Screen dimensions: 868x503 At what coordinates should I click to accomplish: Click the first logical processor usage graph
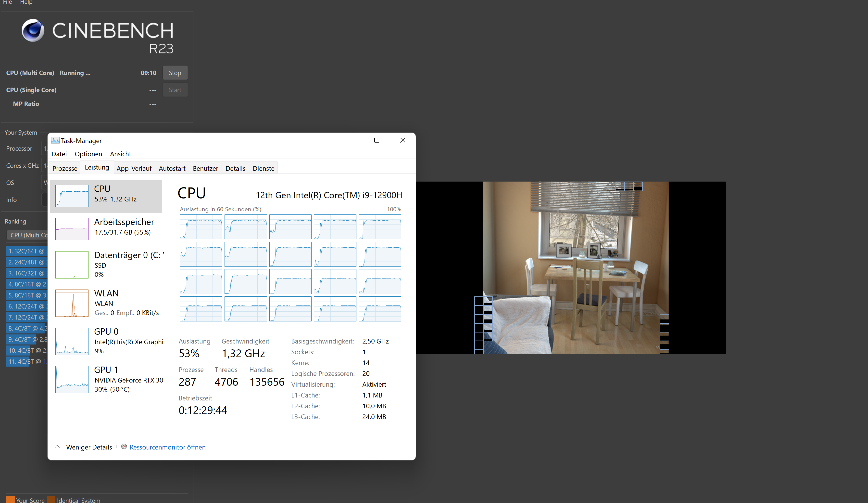tap(201, 227)
